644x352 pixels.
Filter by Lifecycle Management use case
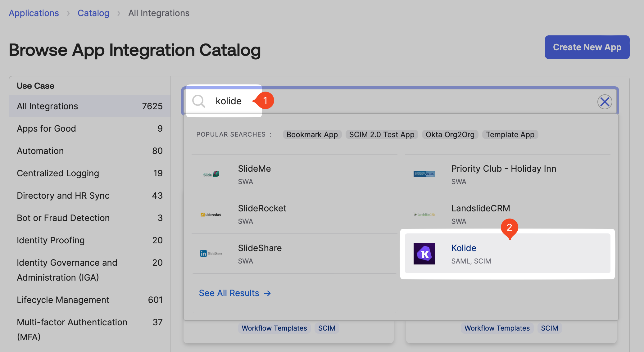(90, 300)
